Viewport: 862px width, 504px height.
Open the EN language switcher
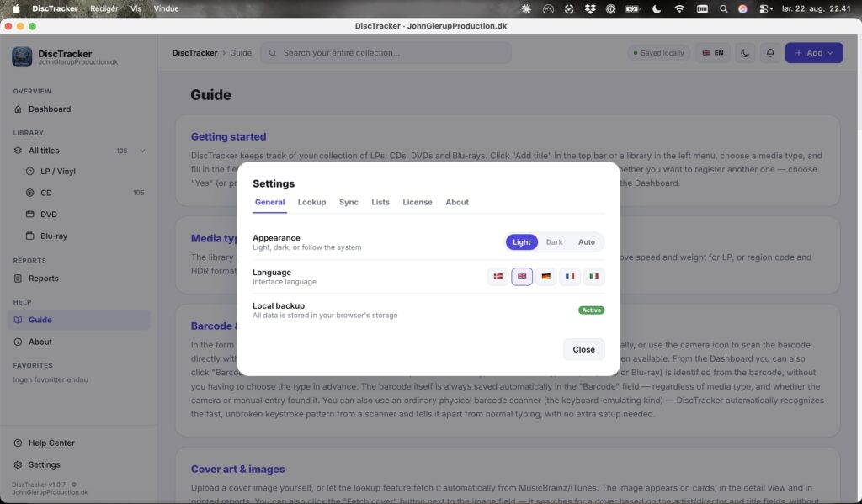click(713, 53)
